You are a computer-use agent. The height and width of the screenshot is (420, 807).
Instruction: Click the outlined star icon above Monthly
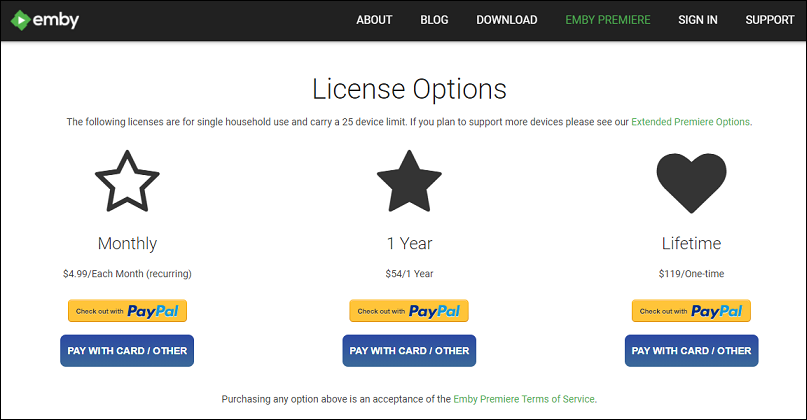pos(127,181)
